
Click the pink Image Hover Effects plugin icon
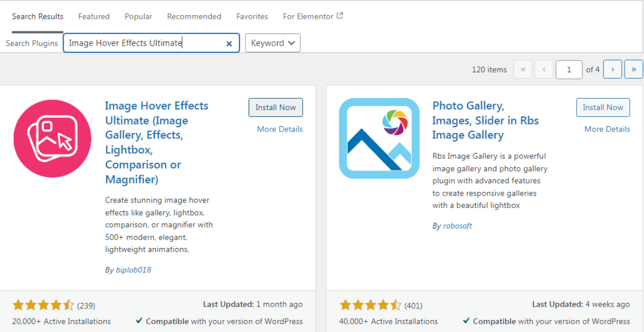(52, 138)
